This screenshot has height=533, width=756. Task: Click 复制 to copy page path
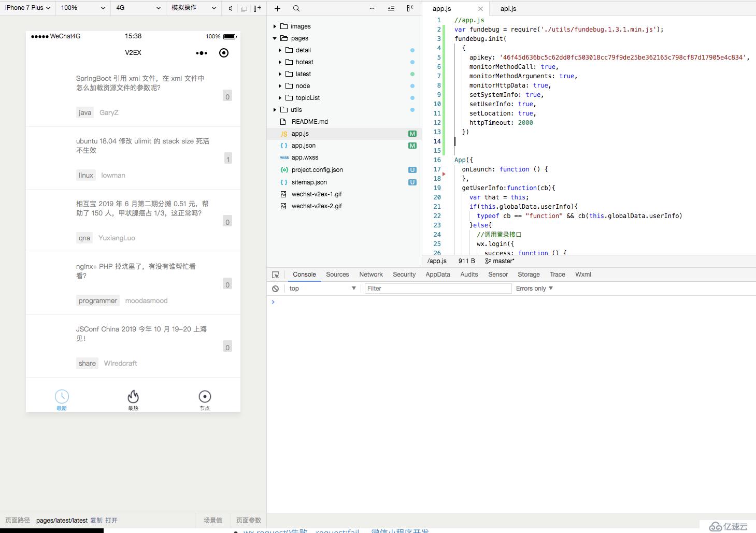tap(96, 521)
